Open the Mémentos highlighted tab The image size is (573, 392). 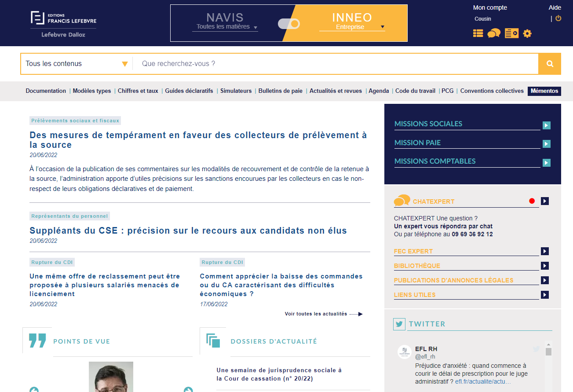tap(544, 91)
